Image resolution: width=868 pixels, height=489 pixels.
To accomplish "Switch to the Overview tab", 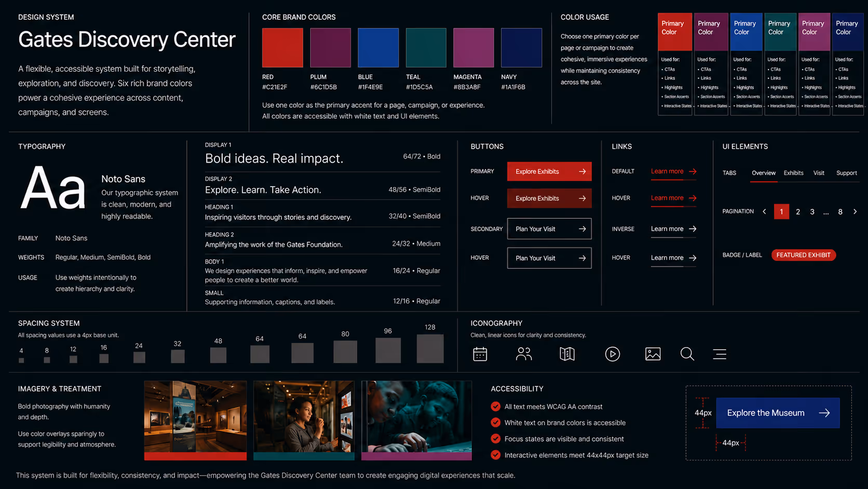I will coord(764,173).
